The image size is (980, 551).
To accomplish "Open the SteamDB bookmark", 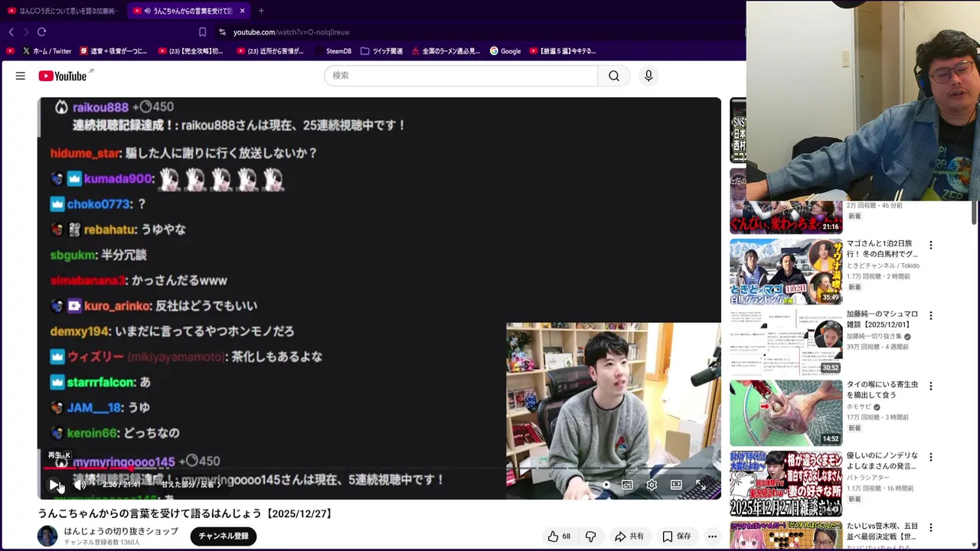I will tap(334, 51).
